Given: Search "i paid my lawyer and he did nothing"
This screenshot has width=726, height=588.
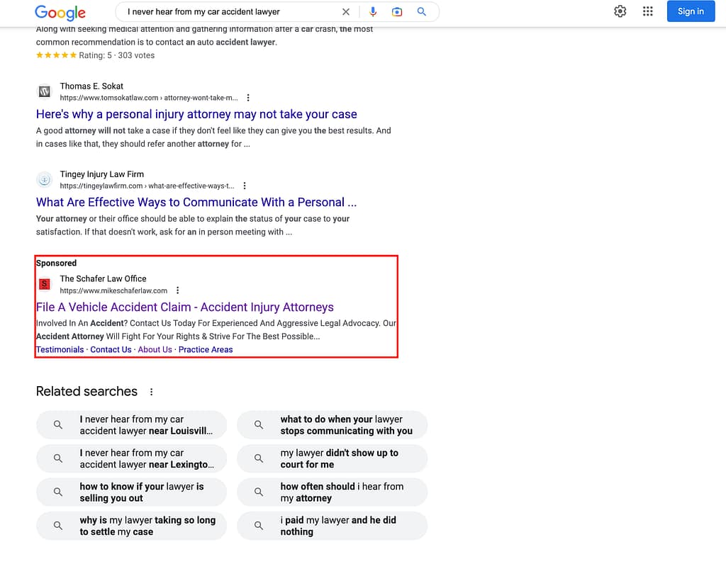Looking at the screenshot, I should [x=332, y=526].
